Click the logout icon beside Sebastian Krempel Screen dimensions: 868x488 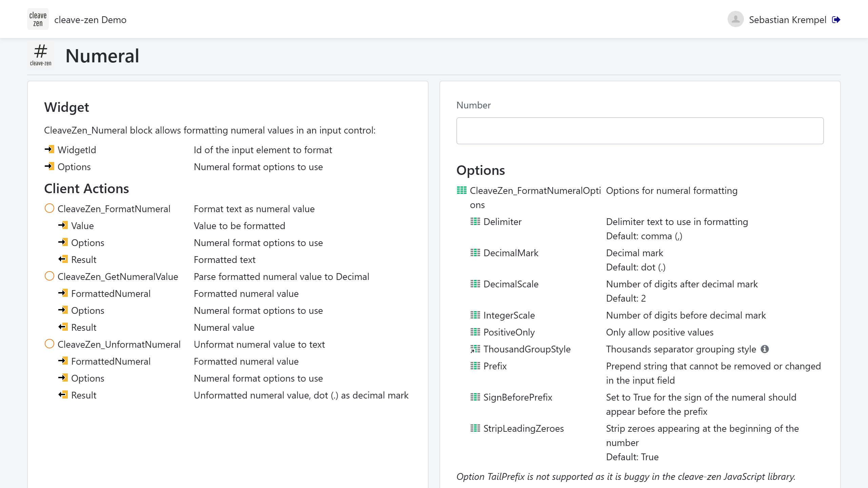coord(836,20)
